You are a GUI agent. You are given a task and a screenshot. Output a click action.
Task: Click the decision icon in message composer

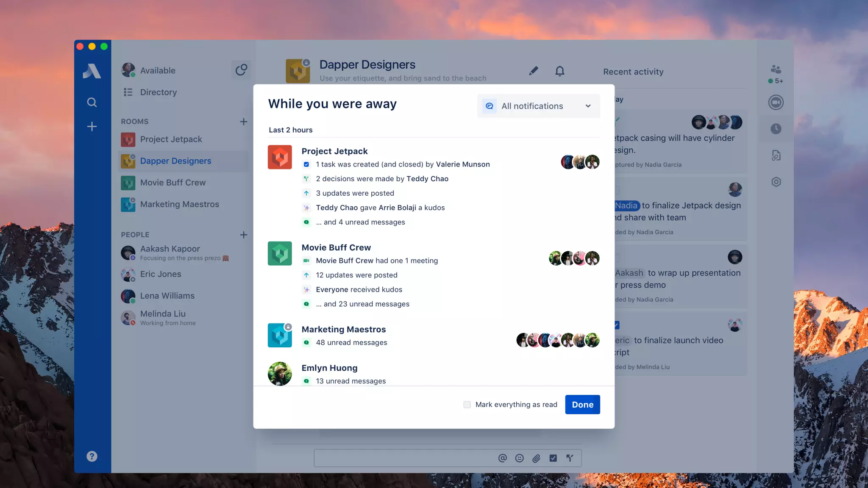(570, 458)
